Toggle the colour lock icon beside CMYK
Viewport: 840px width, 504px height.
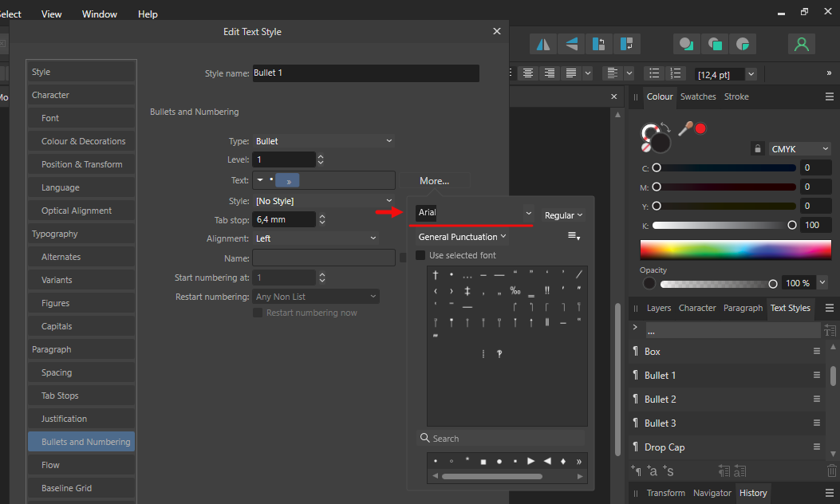[756, 148]
